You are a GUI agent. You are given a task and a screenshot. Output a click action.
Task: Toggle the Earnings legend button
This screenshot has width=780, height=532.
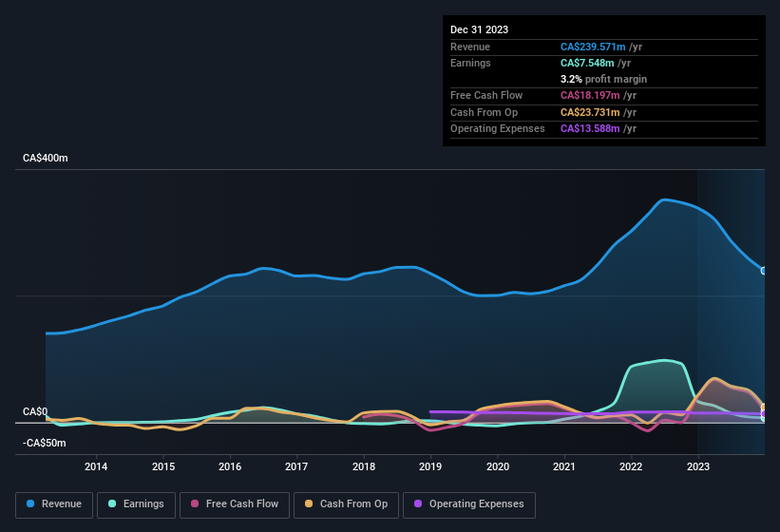pyautogui.click(x=136, y=504)
